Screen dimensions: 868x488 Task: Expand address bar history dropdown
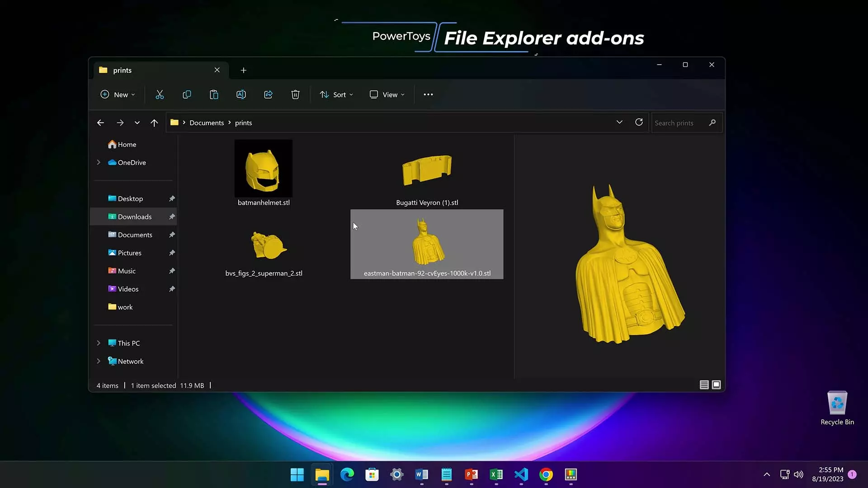pyautogui.click(x=619, y=122)
